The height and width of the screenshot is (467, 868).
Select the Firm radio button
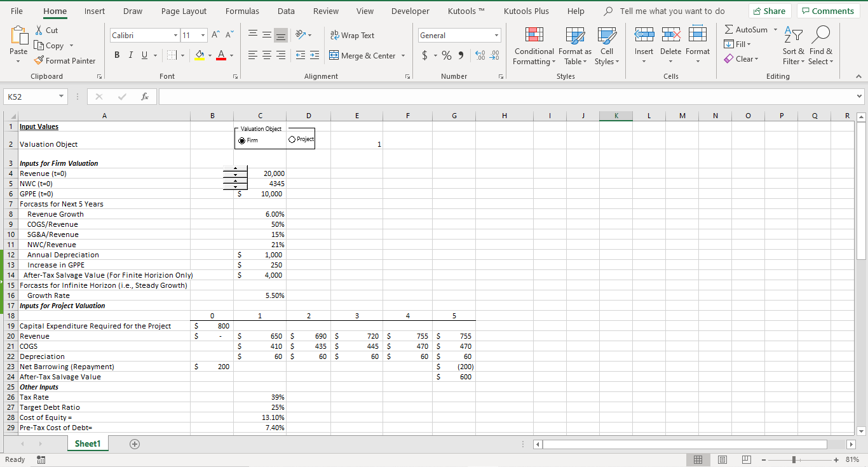point(241,140)
